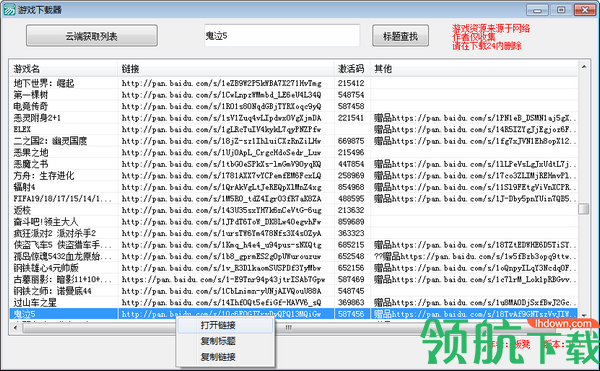The width and height of the screenshot is (600, 371).
Task: Select the 辐射4 row
Action: click(293, 187)
